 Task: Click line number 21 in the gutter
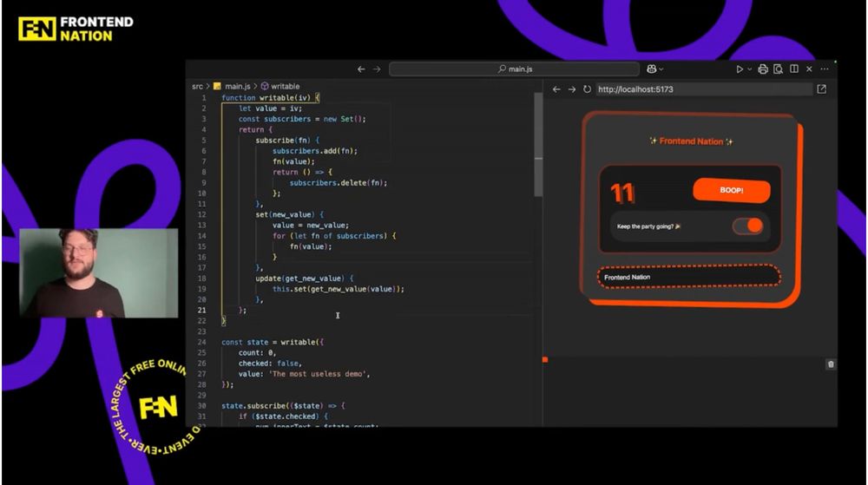[202, 311]
